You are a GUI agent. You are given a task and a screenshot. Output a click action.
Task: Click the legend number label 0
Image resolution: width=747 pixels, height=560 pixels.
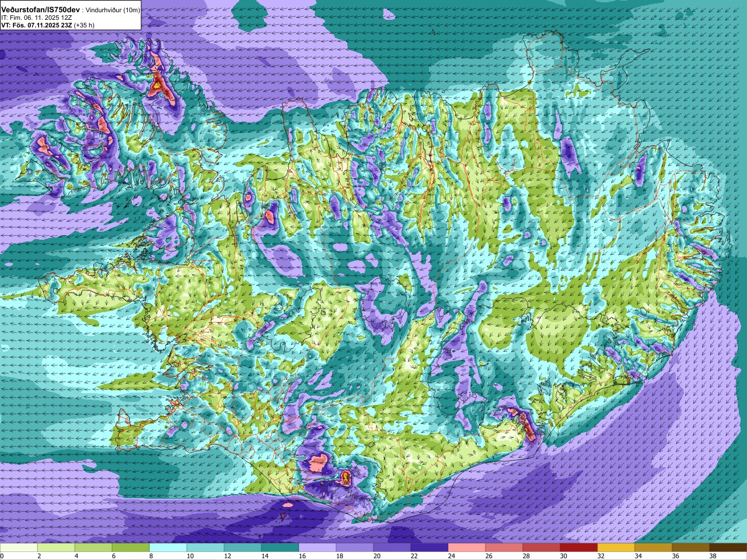(x=2, y=556)
